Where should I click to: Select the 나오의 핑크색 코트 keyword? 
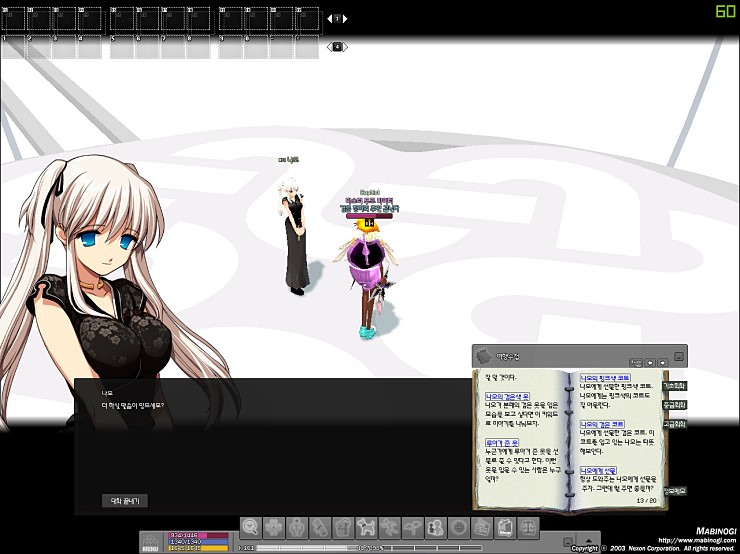605,379
